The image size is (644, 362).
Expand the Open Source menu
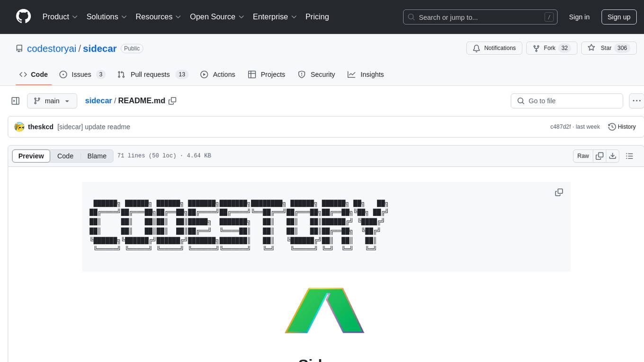217,17
